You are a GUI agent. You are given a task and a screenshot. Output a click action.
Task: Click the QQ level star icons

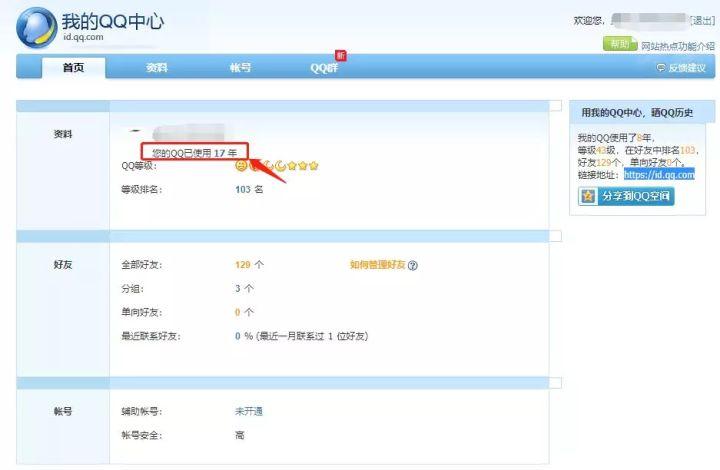point(277,166)
